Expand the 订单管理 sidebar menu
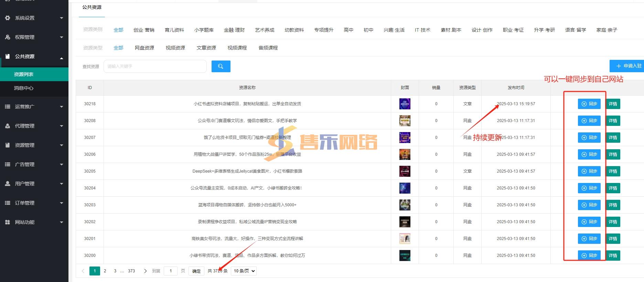This screenshot has height=282, width=644. 34,203
